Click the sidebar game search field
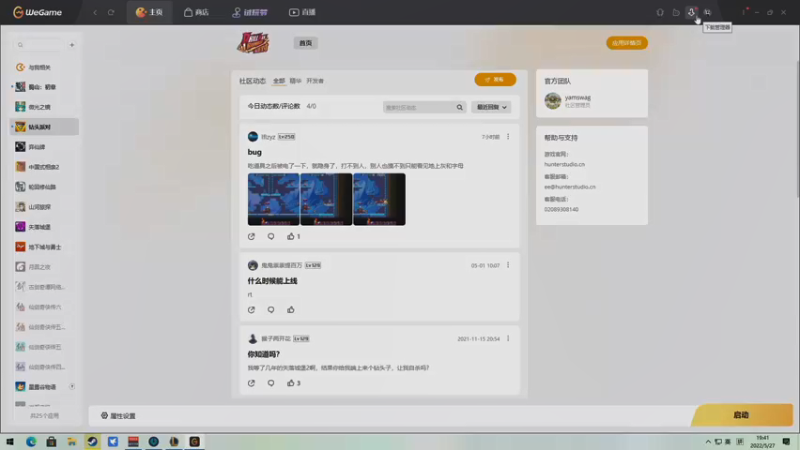Viewport: 800px width, 450px height. click(39, 45)
